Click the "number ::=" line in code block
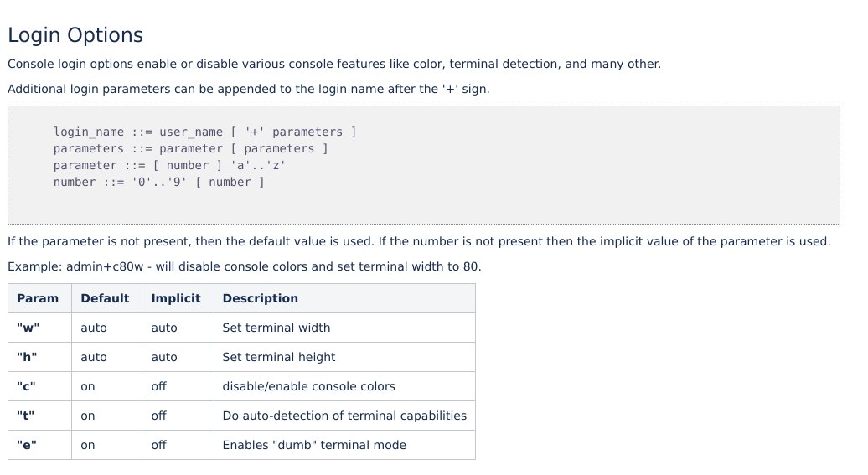 159,182
